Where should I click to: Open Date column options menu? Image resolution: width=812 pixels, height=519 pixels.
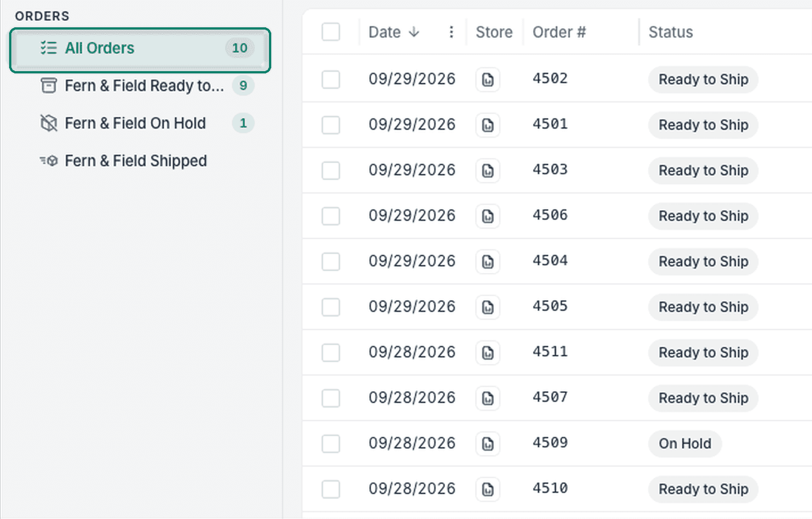[451, 32]
